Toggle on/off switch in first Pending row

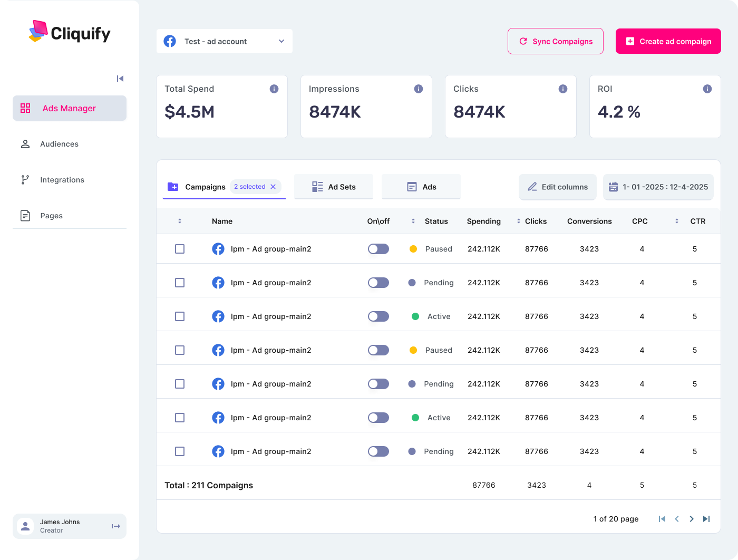click(378, 283)
